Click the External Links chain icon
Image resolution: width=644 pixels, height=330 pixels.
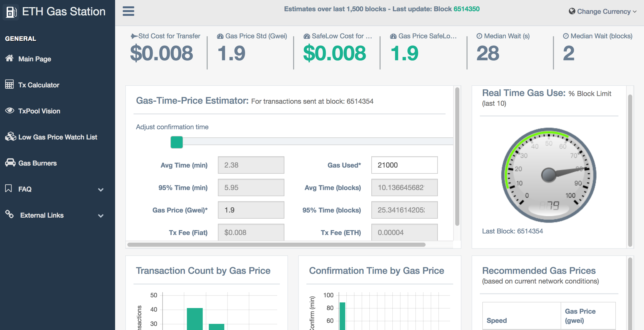coord(9,214)
